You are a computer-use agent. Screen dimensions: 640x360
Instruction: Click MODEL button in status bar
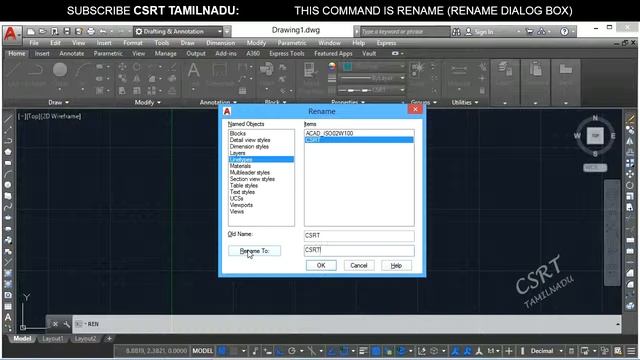click(203, 351)
